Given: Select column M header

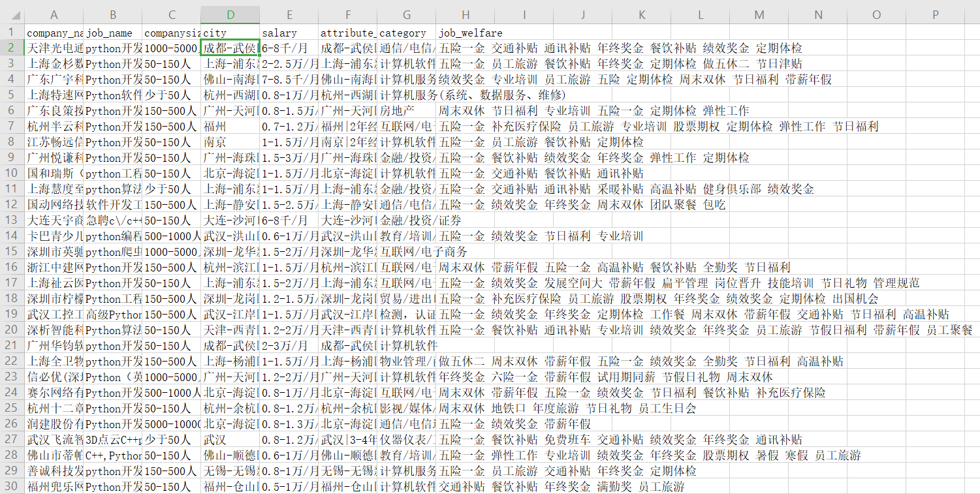Looking at the screenshot, I should [x=759, y=15].
